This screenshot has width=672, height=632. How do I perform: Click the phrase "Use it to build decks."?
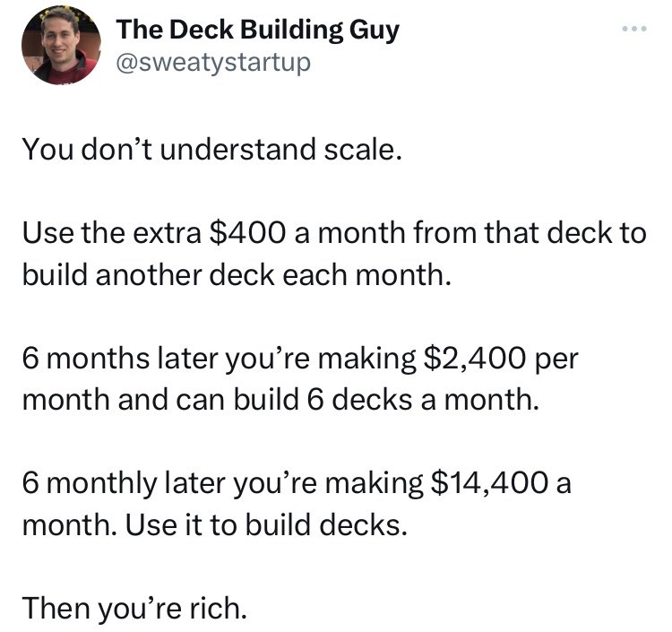tap(267, 524)
